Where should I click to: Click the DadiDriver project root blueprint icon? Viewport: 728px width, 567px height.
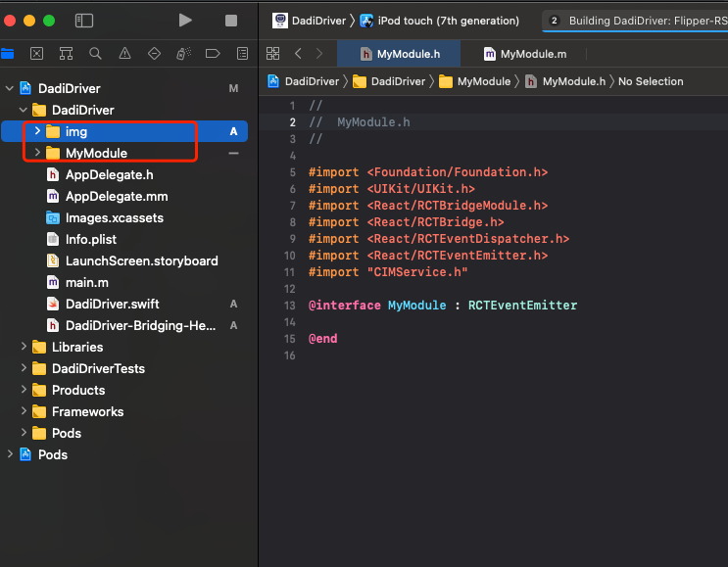tap(25, 88)
